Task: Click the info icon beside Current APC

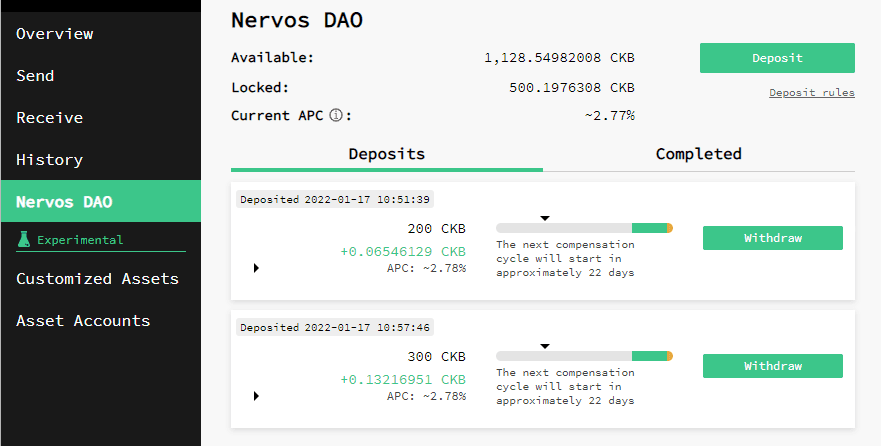Action: tap(335, 116)
